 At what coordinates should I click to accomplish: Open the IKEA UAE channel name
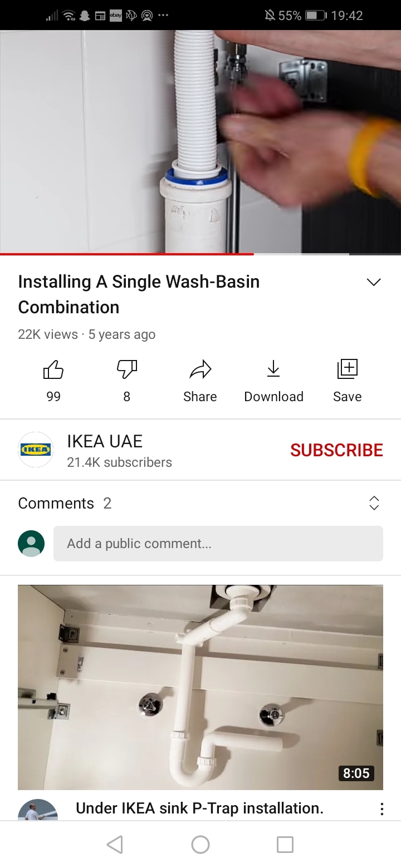coord(105,441)
